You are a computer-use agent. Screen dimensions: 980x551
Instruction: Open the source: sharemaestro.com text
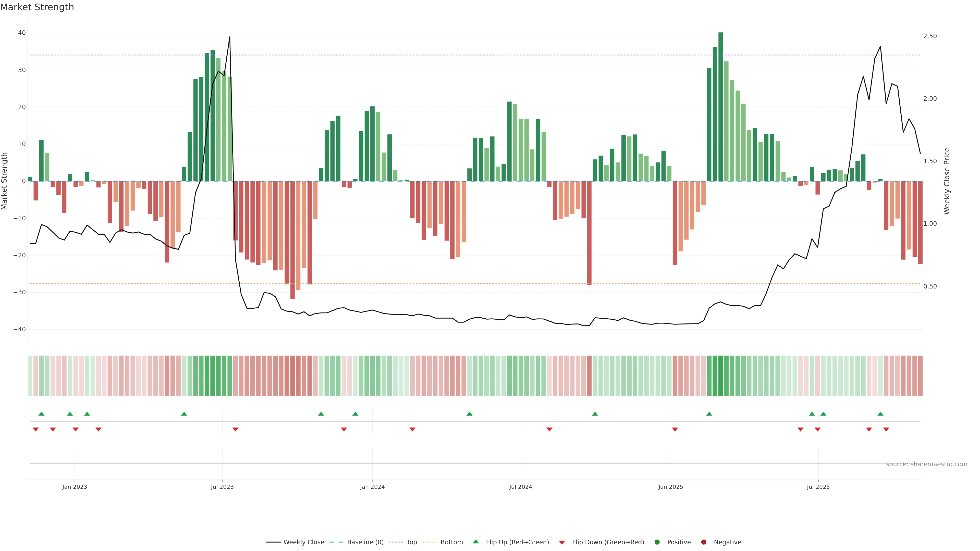click(926, 464)
